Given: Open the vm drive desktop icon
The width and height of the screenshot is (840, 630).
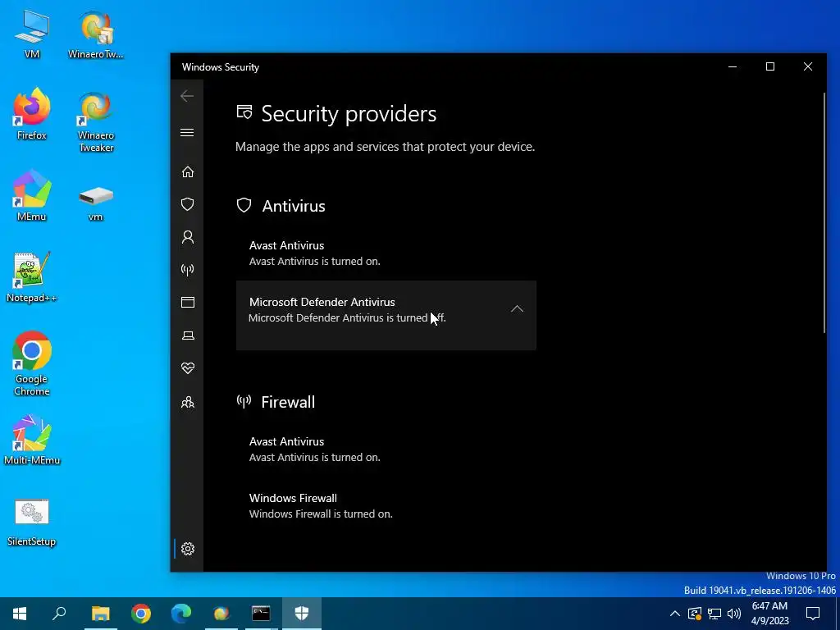Looking at the screenshot, I should (96, 203).
